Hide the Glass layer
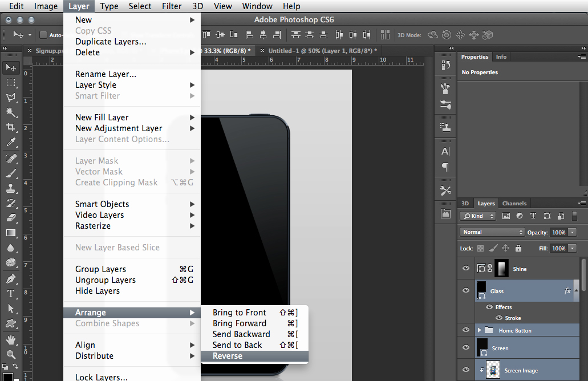The height and width of the screenshot is (381, 588). coord(466,290)
